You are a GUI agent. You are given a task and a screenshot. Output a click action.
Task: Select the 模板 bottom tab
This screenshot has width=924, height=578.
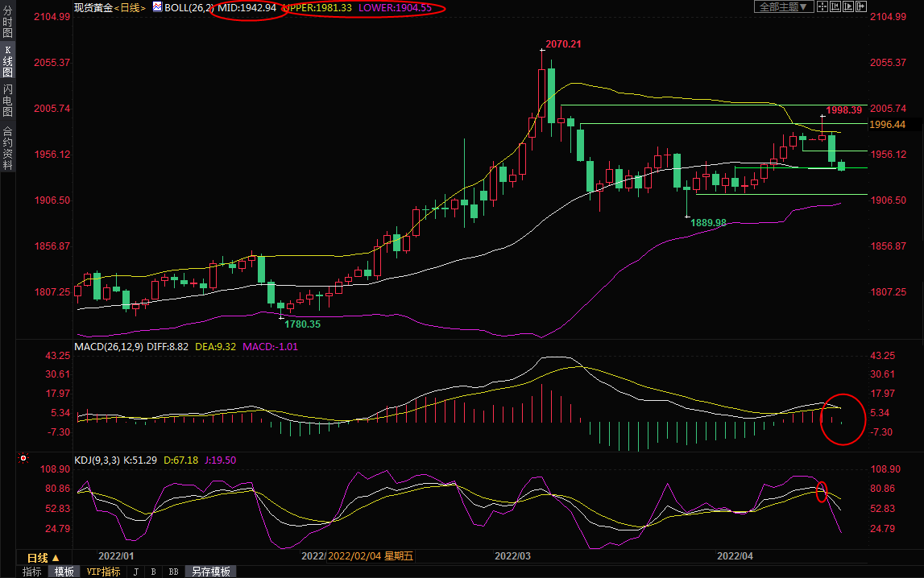click(x=64, y=572)
